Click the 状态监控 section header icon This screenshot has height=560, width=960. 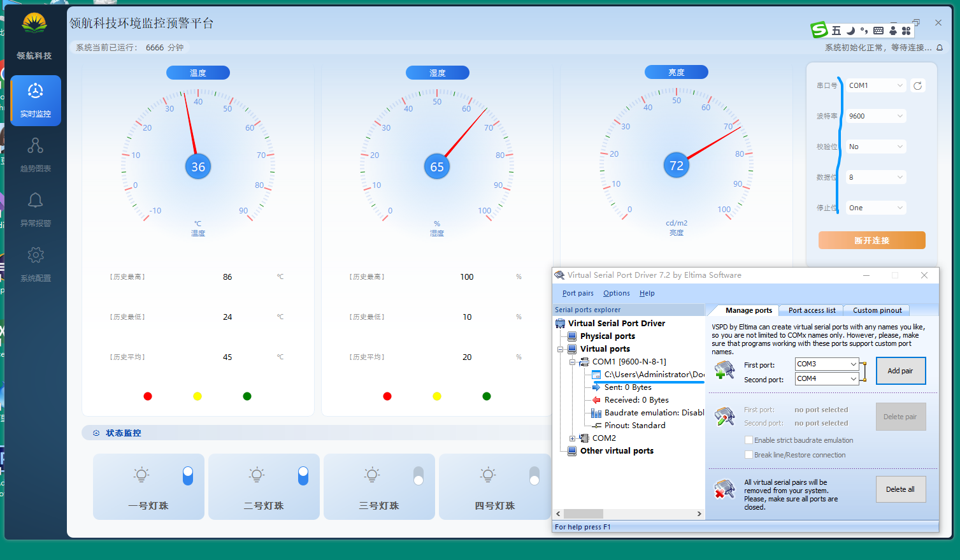tap(96, 433)
